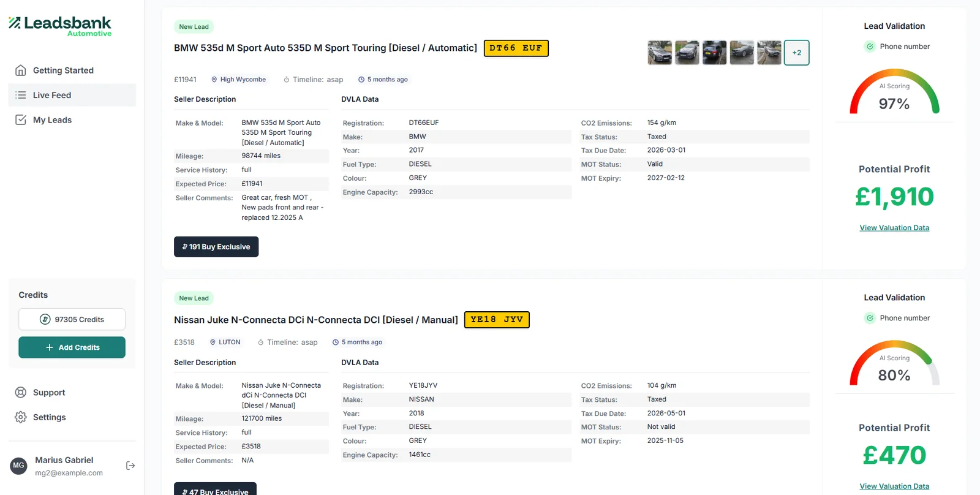Click the £1,910 potential profit amount
Screen dimensions: 980x495
894,197
